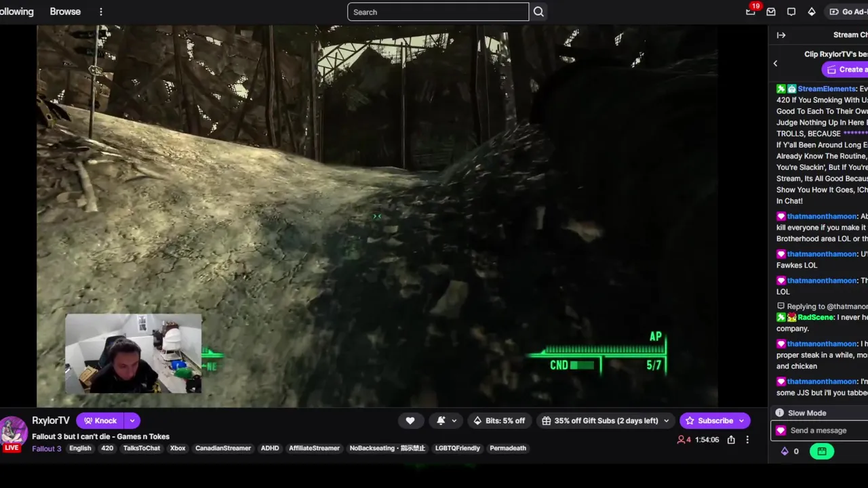
Task: Select the 420 tag
Action: [x=107, y=448]
